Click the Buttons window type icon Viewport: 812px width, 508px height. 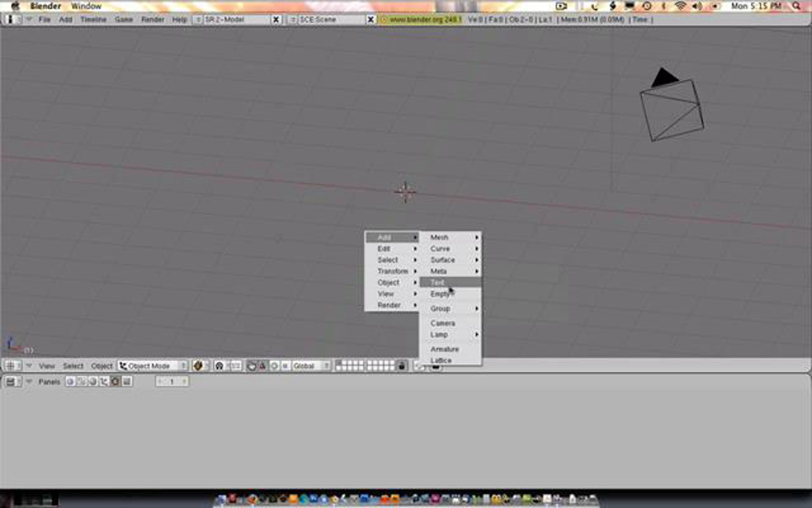pyautogui.click(x=10, y=382)
